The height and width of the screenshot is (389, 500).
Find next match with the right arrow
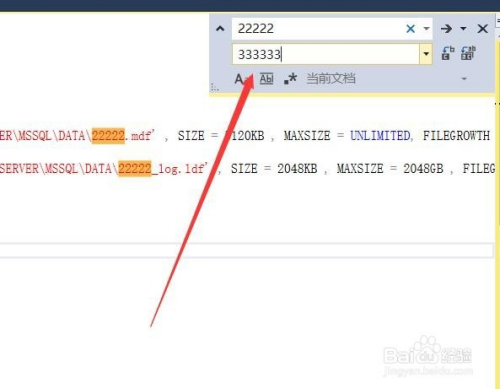click(446, 29)
